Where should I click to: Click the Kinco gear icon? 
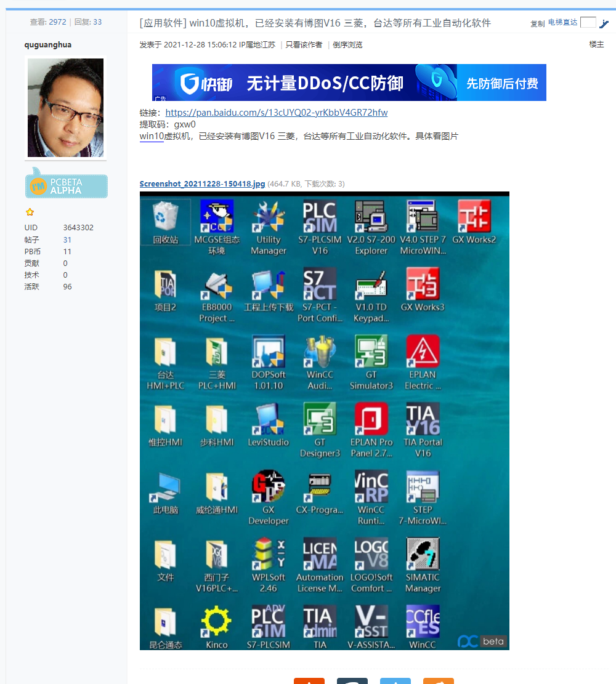click(216, 622)
